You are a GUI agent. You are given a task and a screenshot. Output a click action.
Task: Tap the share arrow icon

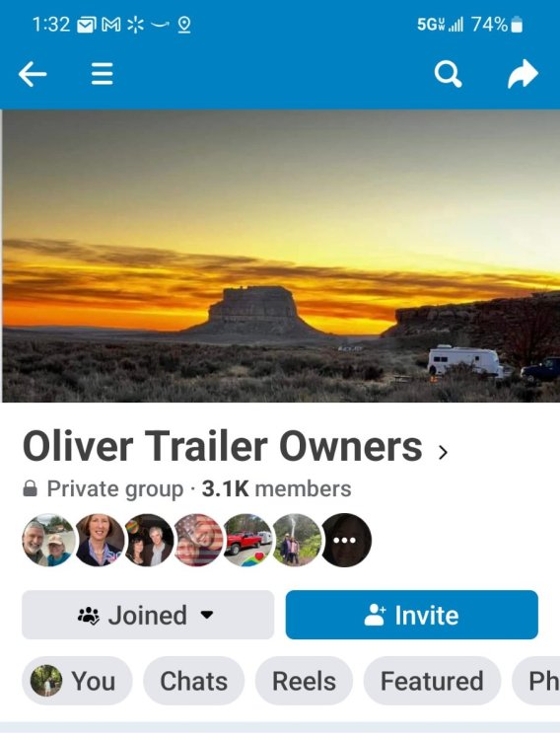[523, 74]
